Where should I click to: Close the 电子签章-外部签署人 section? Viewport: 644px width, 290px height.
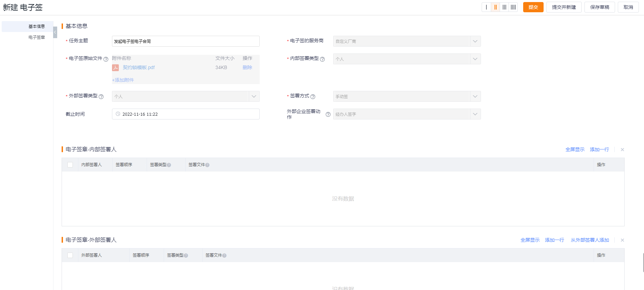(622, 240)
